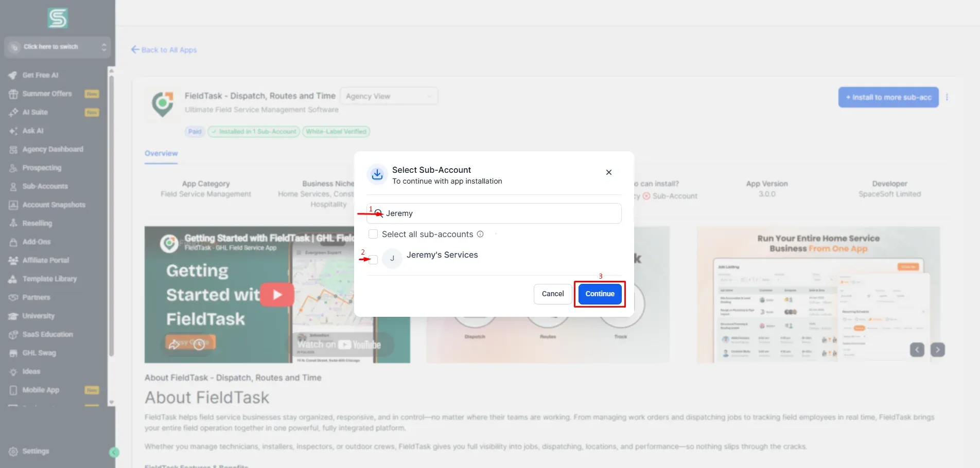980x468 pixels.
Task: Click the sidebar scroll-down arrow
Action: [111, 403]
